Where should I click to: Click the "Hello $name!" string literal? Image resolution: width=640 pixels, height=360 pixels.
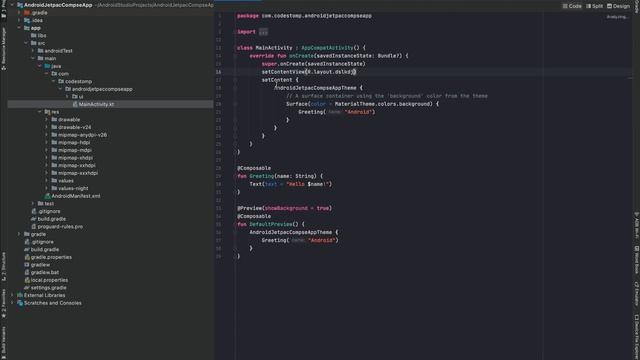tap(308, 184)
